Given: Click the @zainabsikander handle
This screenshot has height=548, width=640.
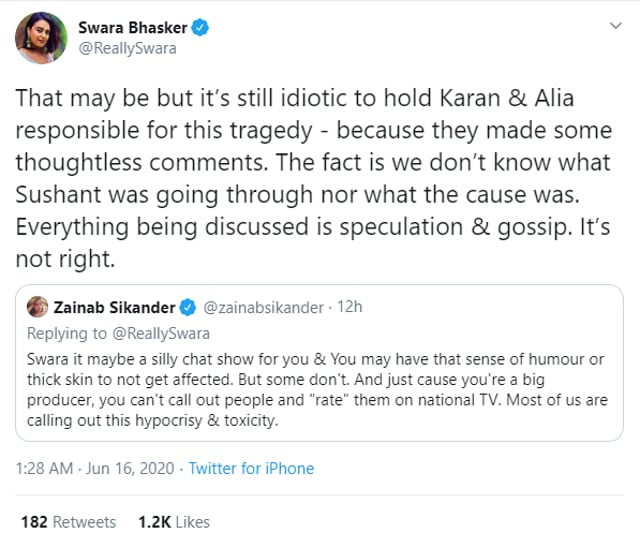Looking at the screenshot, I should 263,307.
